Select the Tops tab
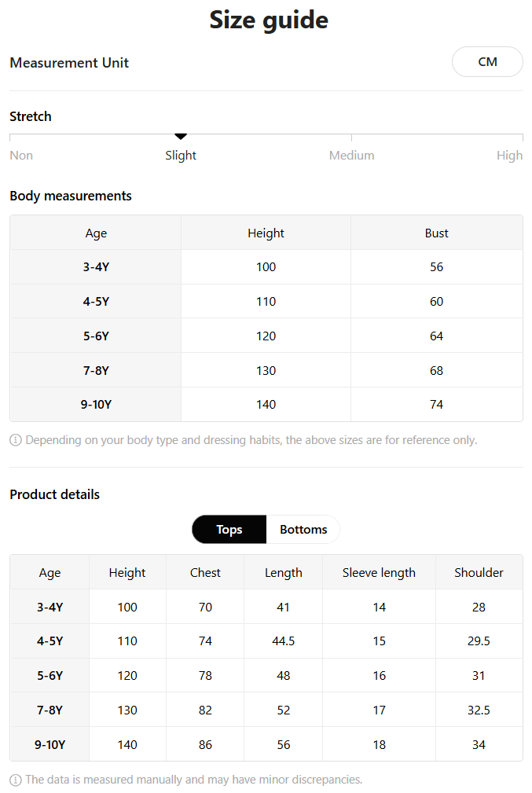Screen dimensions: 532x793 pos(229,530)
